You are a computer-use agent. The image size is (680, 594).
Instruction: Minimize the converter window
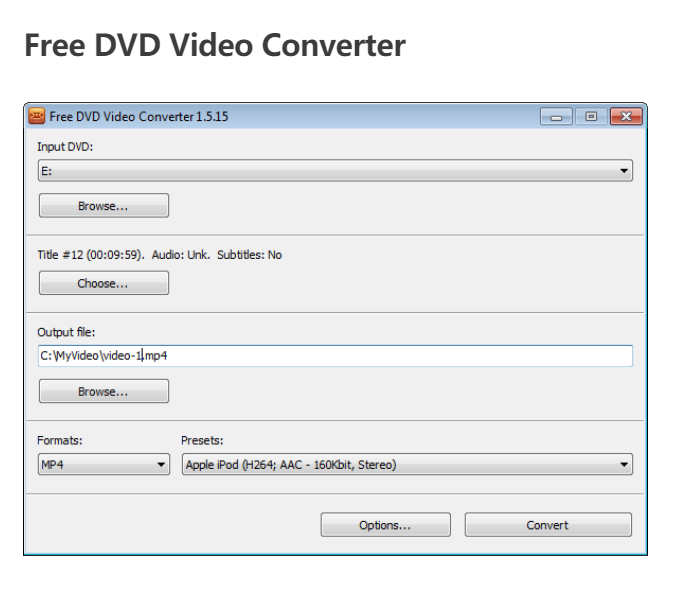(556, 116)
